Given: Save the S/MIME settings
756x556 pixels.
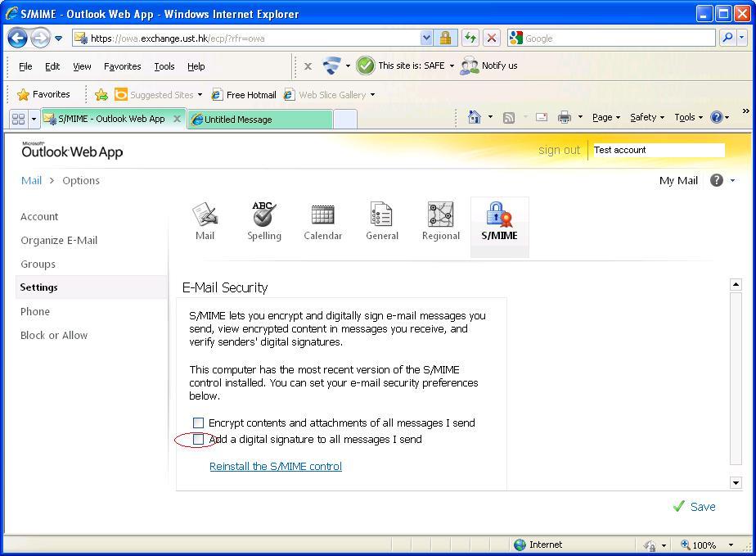Looking at the screenshot, I should point(694,507).
